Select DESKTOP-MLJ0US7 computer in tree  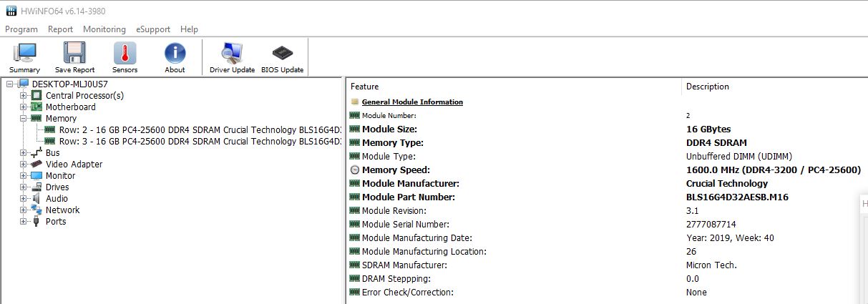point(70,84)
